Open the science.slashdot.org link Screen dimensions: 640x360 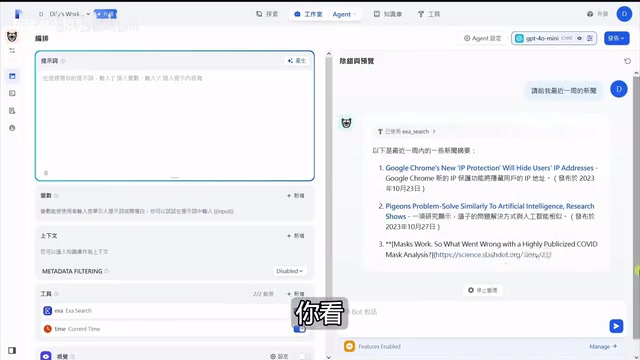[493, 255]
